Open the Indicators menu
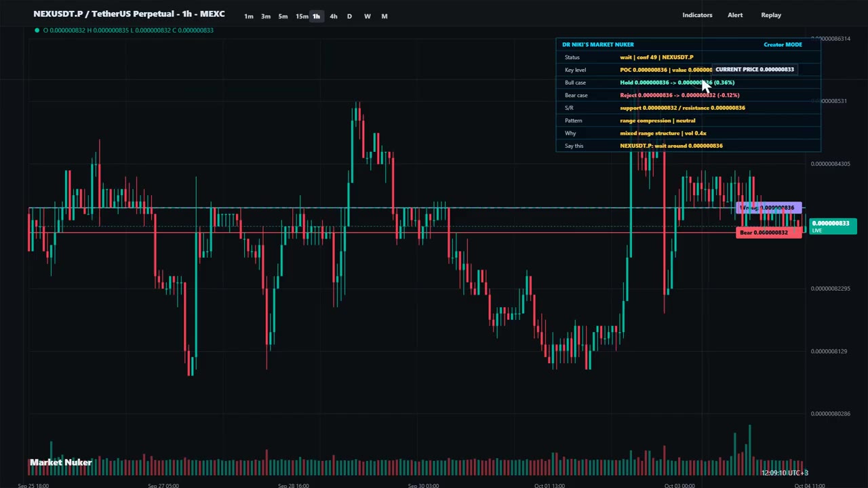868x488 pixels. tap(697, 15)
